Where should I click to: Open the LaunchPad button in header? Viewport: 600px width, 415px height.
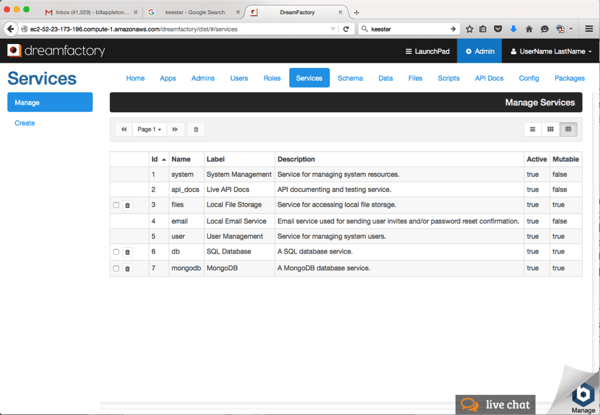pos(427,51)
